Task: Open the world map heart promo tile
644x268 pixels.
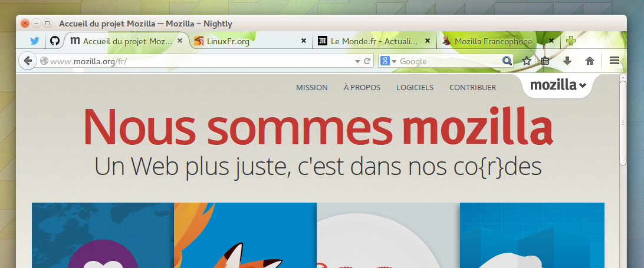Action: point(103,235)
